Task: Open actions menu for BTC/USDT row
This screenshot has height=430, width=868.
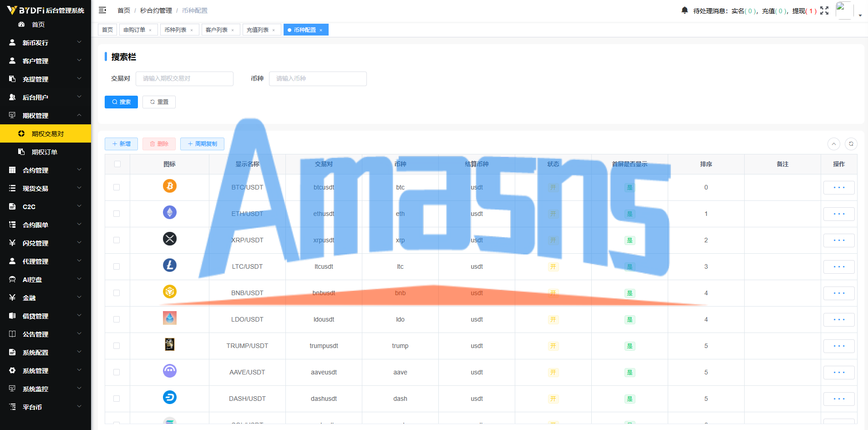Action: coord(839,188)
